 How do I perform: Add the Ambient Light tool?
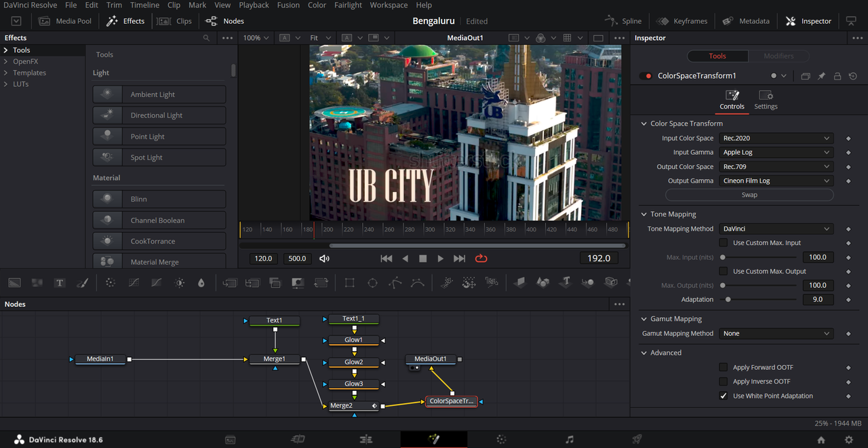click(x=159, y=94)
